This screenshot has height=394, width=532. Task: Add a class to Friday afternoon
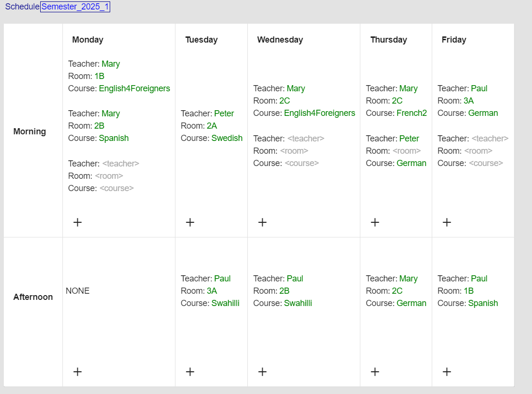(446, 372)
